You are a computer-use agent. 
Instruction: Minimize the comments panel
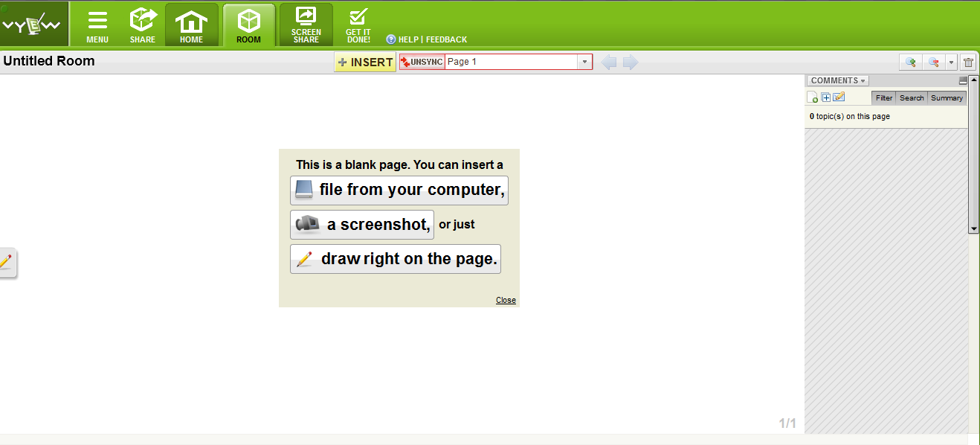click(963, 80)
